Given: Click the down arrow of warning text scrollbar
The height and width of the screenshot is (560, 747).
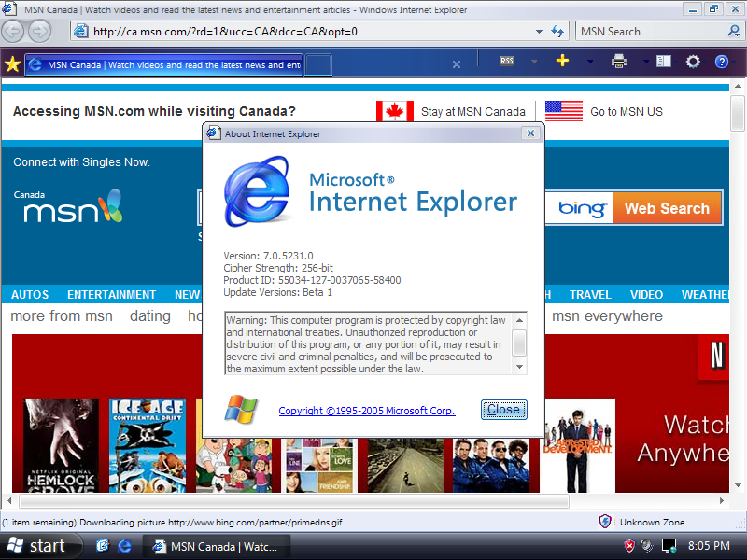Looking at the screenshot, I should [520, 367].
